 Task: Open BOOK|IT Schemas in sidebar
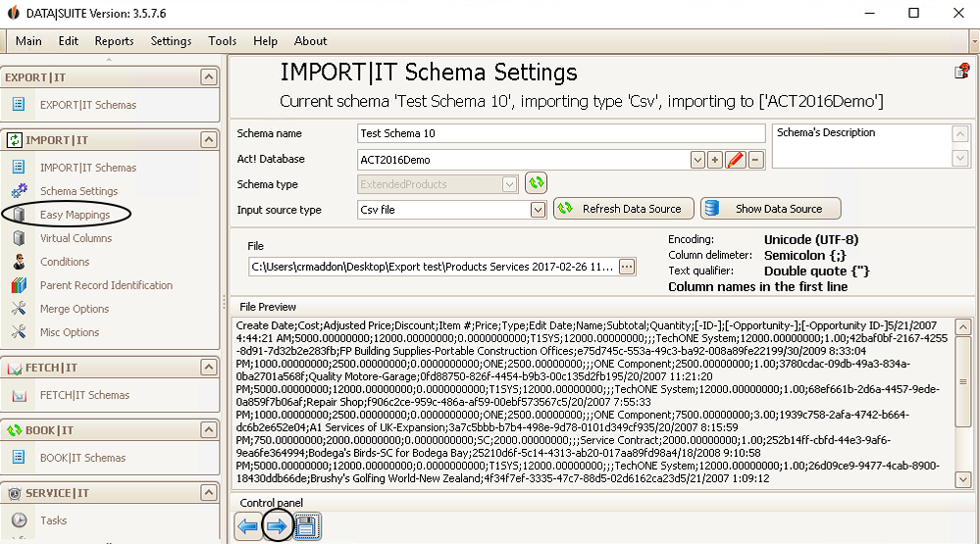click(82, 458)
